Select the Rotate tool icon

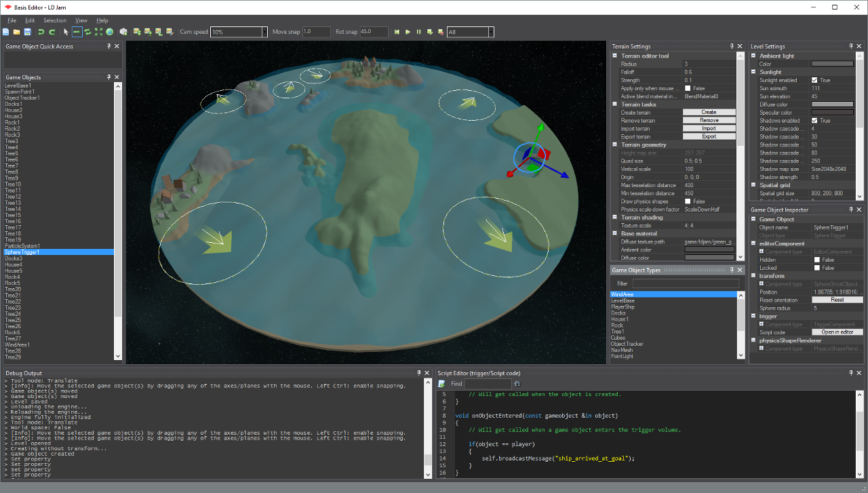tap(87, 32)
